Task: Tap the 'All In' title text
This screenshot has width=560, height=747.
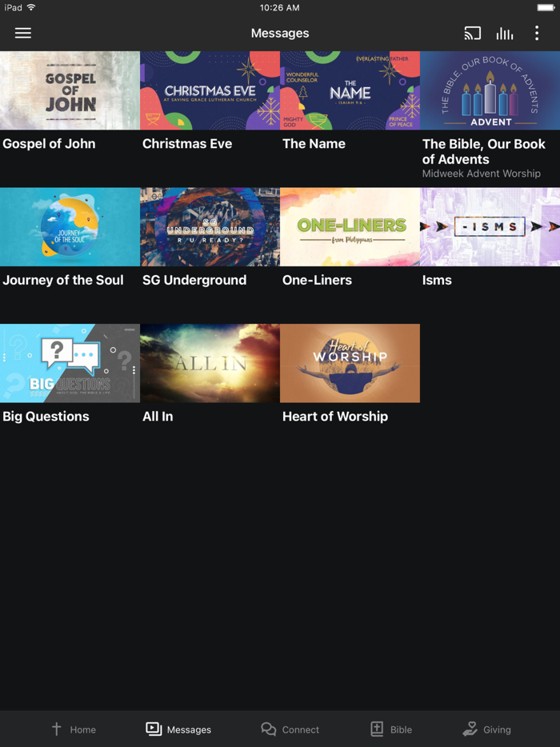Action: (x=158, y=417)
